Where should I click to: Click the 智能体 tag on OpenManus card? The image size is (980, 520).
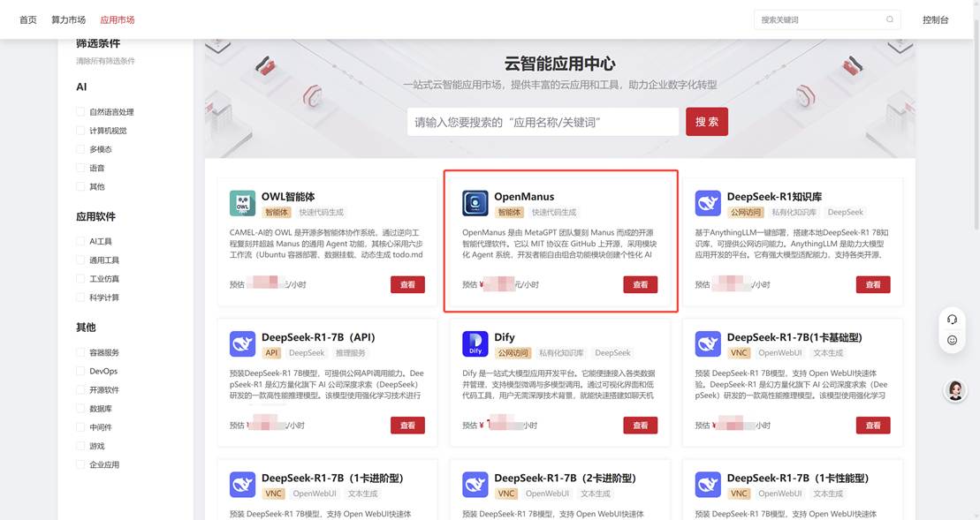click(x=509, y=212)
